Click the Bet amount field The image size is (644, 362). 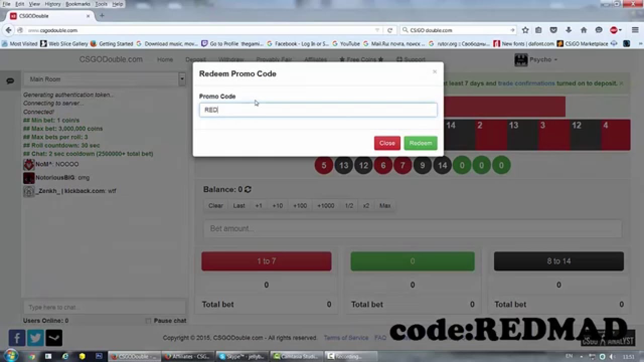point(413,228)
